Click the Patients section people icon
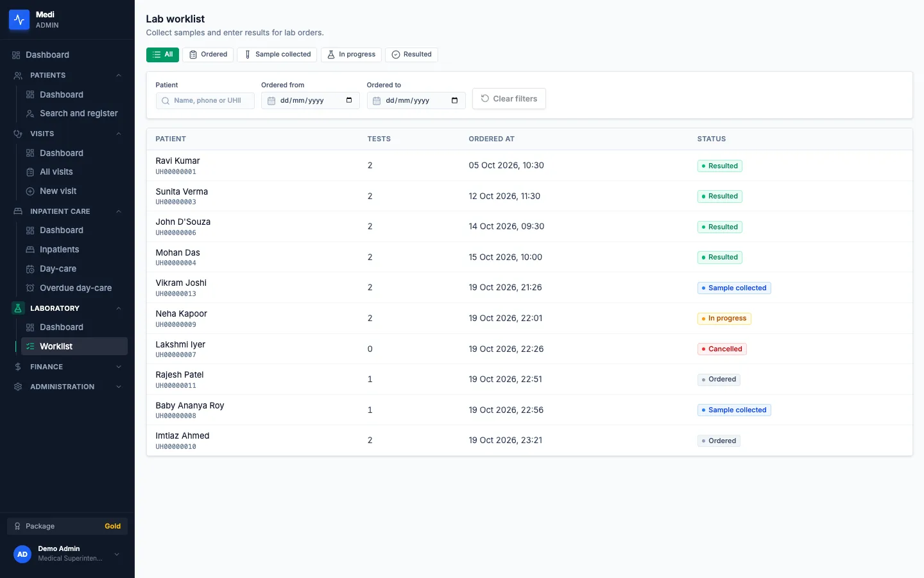This screenshot has height=578, width=924. coord(18,76)
